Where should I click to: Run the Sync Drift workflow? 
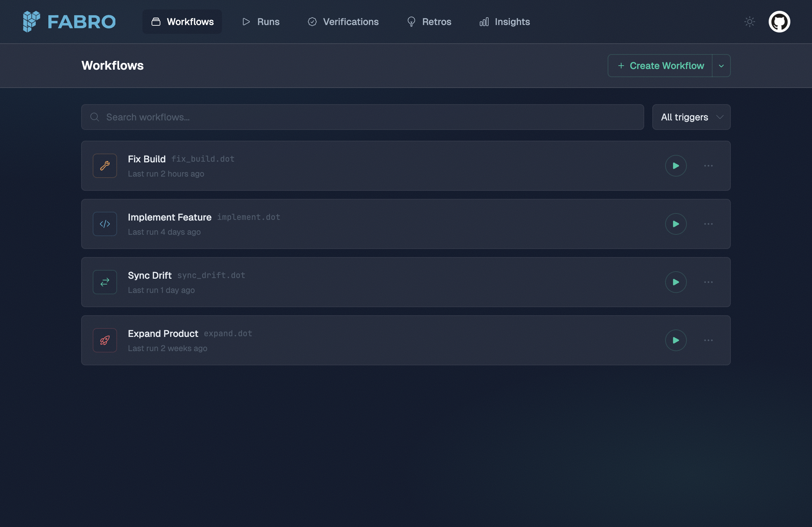[x=676, y=282]
